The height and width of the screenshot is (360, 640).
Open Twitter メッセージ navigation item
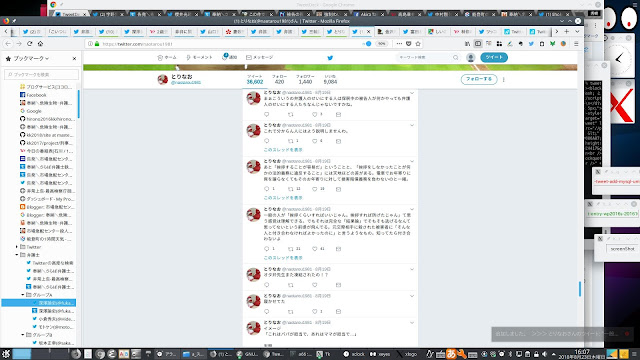260,58
